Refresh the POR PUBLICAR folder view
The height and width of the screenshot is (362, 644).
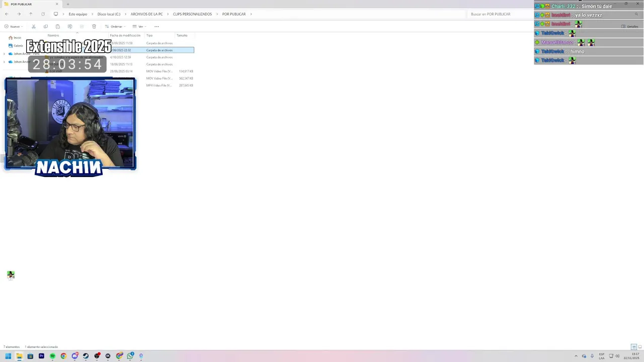(43, 14)
